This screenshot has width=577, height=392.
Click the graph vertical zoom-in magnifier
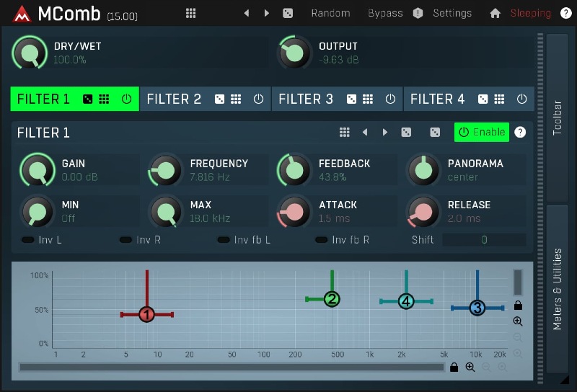(x=518, y=321)
